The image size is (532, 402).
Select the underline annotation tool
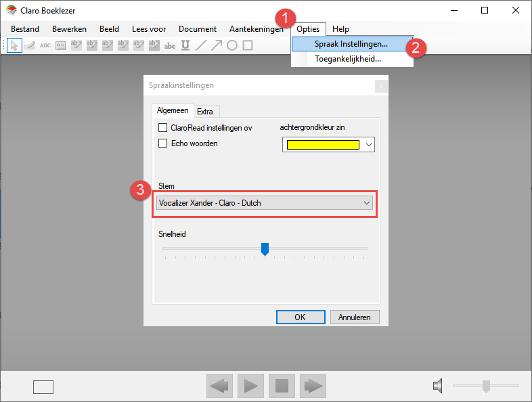click(185, 45)
